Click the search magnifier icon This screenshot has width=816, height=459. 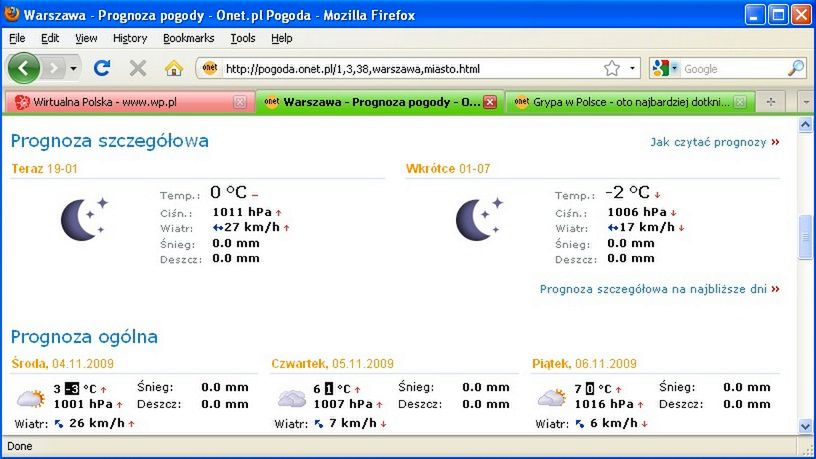point(796,68)
